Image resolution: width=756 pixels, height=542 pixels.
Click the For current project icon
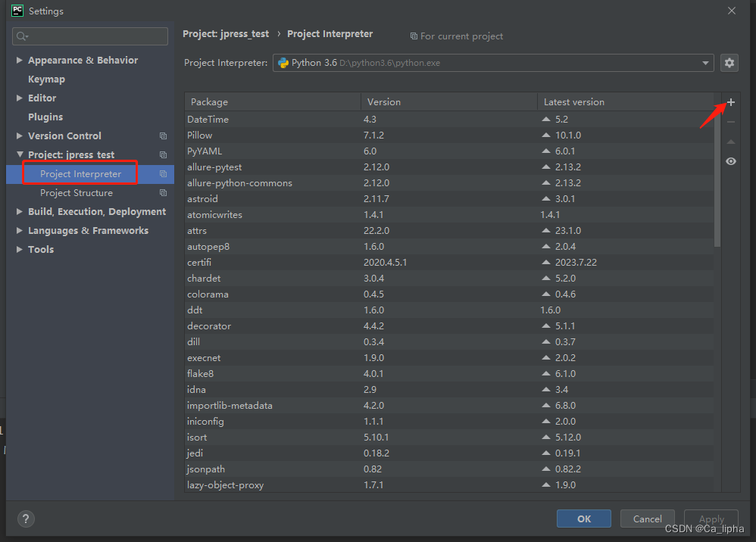(414, 36)
